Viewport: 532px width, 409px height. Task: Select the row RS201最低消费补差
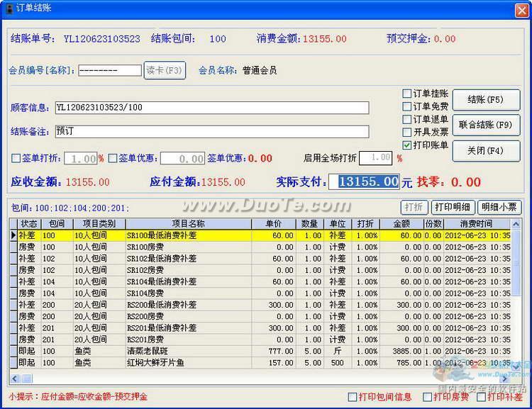point(260,327)
